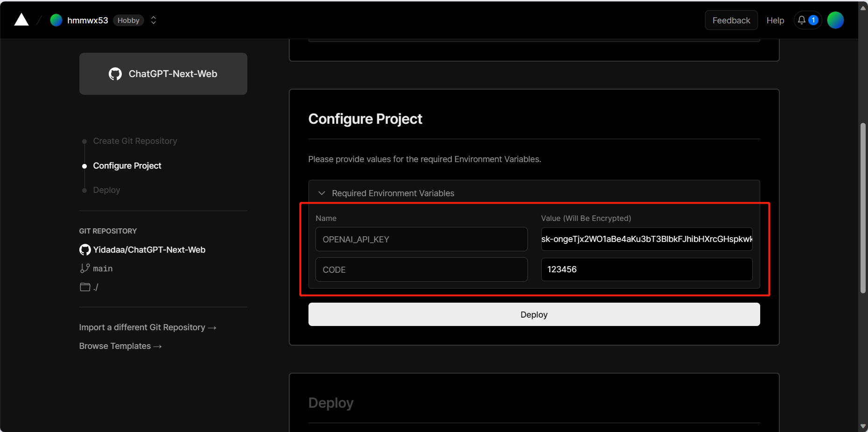Open the user profile avatar menu
The width and height of the screenshot is (868, 432).
coord(835,20)
